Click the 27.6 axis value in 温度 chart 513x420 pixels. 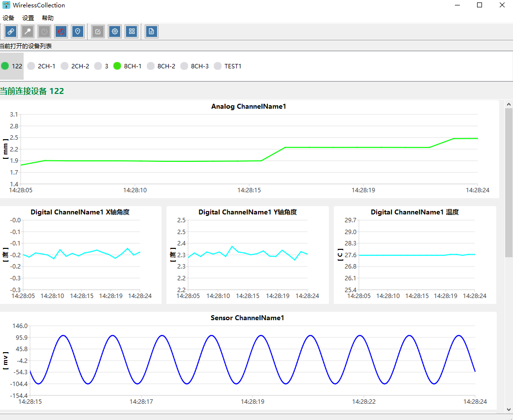coord(351,255)
